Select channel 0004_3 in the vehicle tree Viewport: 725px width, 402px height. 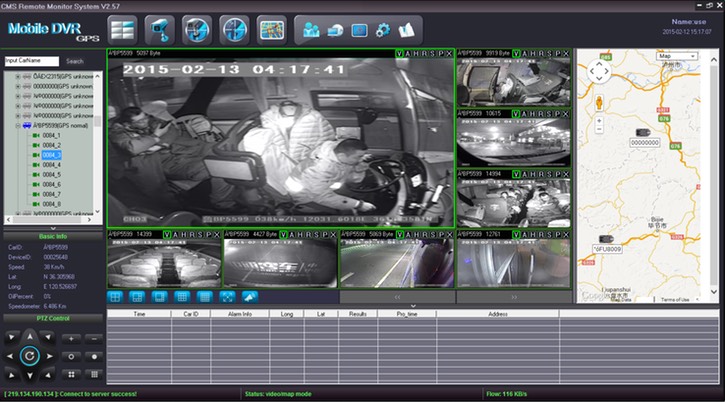coord(52,155)
